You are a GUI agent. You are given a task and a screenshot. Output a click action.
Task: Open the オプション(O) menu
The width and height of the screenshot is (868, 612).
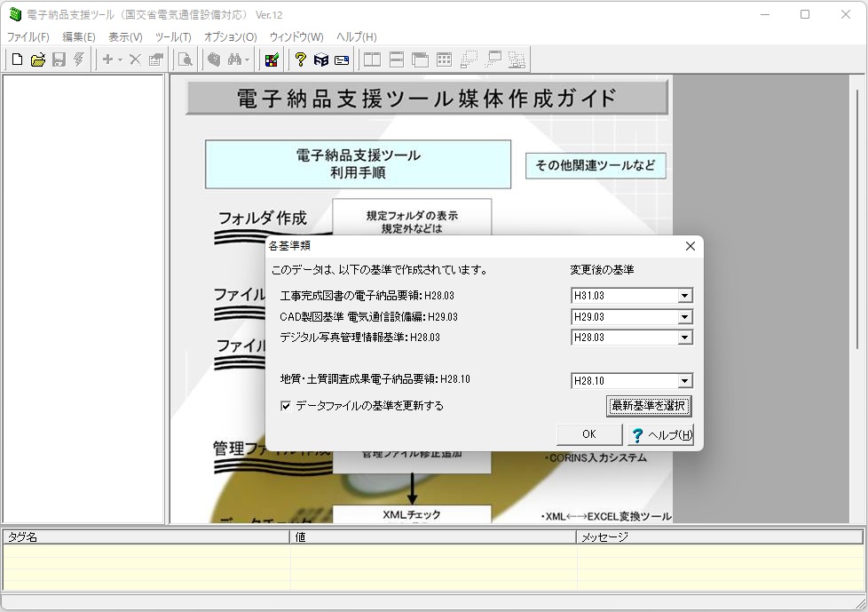click(230, 36)
